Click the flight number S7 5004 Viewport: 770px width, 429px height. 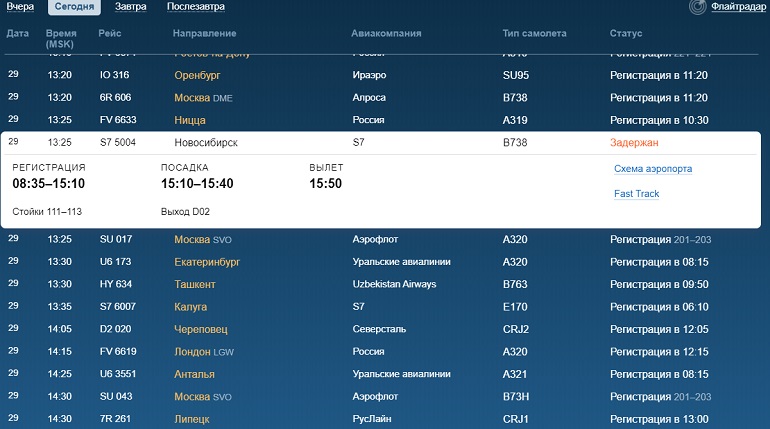click(118, 143)
